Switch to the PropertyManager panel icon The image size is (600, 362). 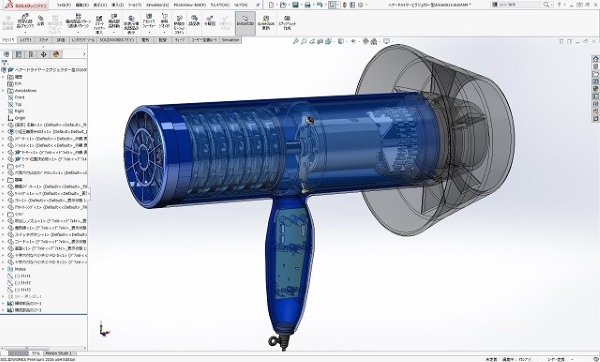point(18,54)
